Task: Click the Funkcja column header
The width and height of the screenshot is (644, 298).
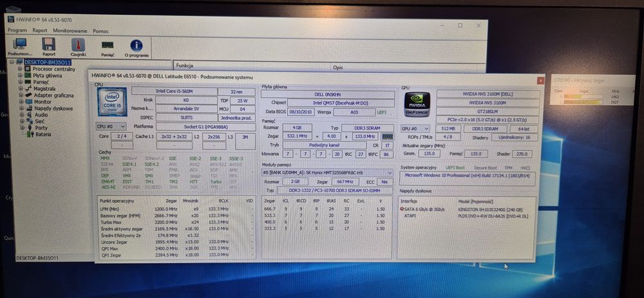Action: (x=252, y=65)
